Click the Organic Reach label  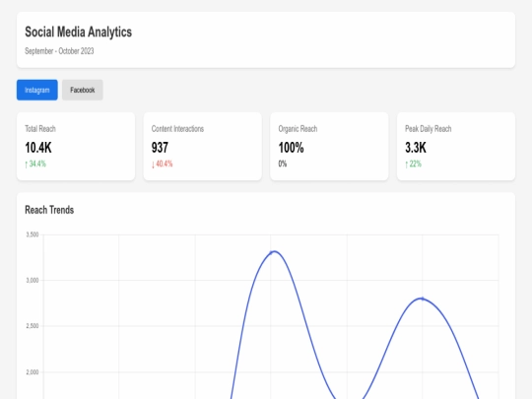298,129
